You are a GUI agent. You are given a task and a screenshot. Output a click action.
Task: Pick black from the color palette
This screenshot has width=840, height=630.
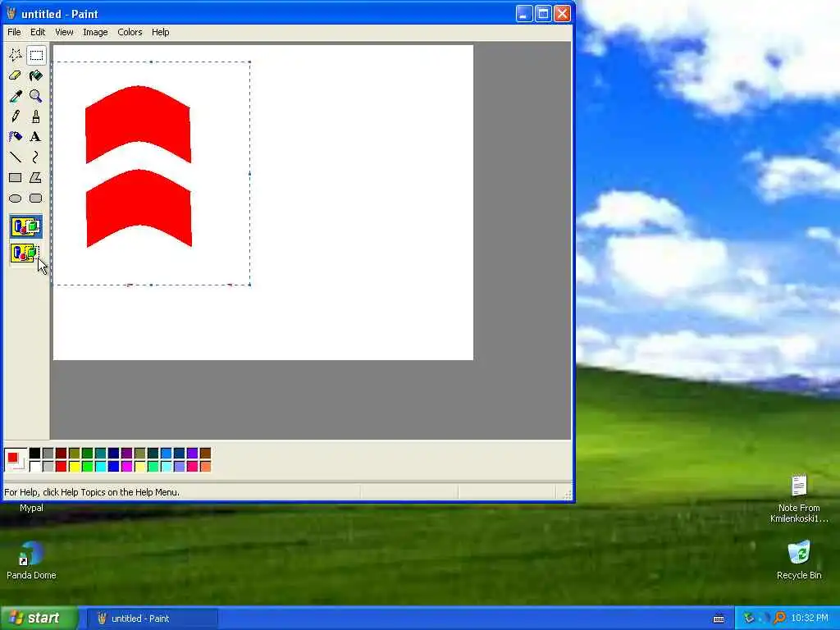pyautogui.click(x=34, y=453)
